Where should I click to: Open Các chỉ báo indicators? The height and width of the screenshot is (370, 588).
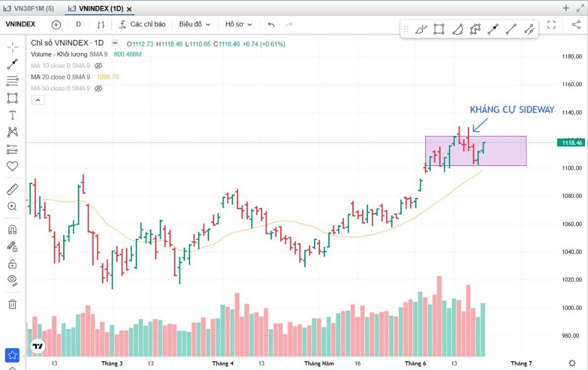(x=143, y=24)
